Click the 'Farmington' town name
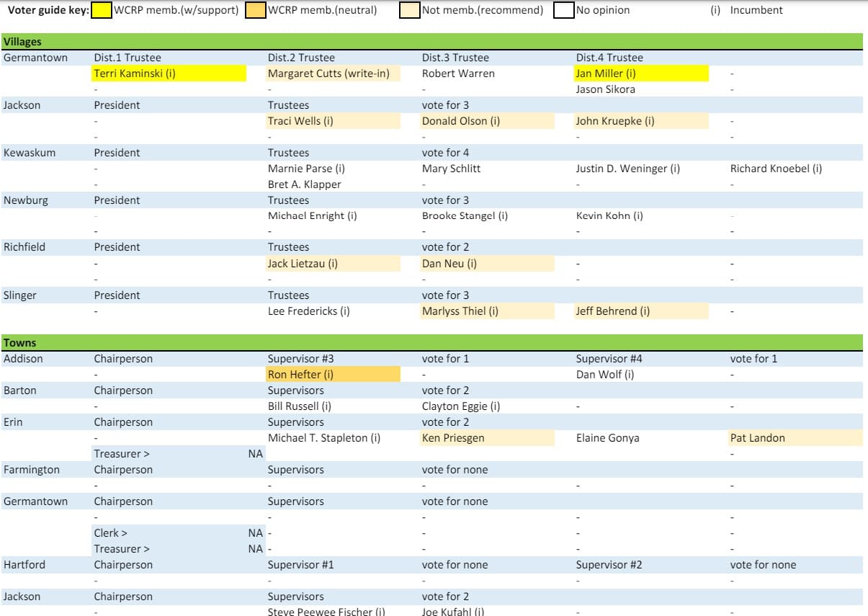Viewport: 868px width, 616px height. pyautogui.click(x=32, y=470)
